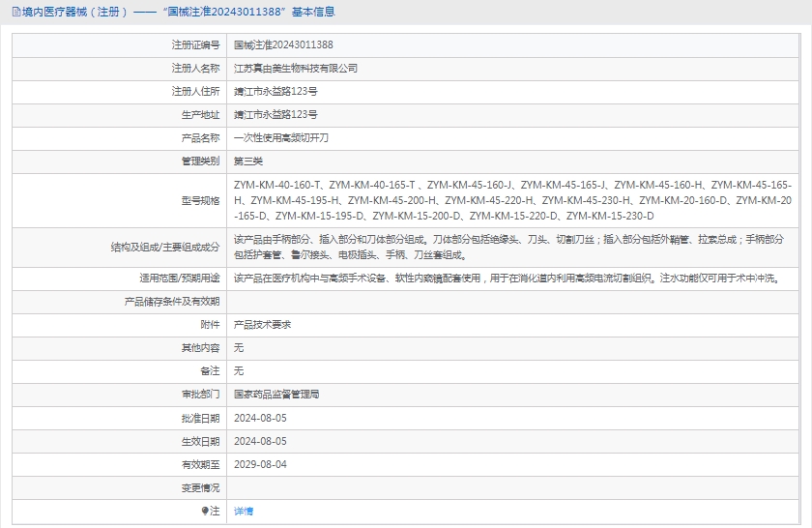The image size is (812, 528).
Task: Click the registrant name 江苏真由美生物科技有限公司
Action: tap(296, 68)
